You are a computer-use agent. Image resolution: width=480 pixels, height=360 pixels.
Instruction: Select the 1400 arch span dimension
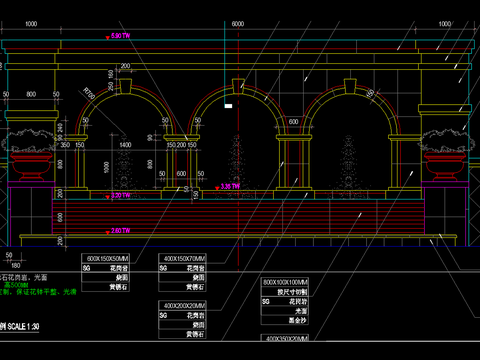tap(125, 145)
